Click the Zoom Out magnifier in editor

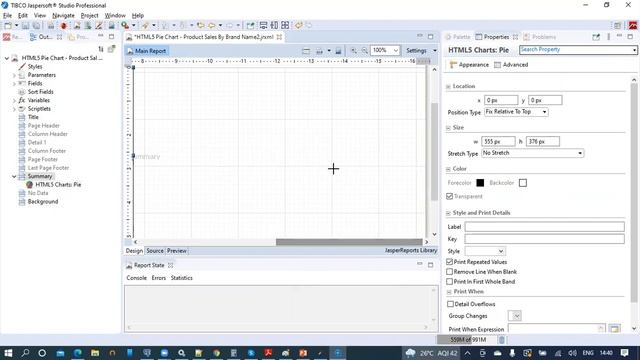click(364, 51)
